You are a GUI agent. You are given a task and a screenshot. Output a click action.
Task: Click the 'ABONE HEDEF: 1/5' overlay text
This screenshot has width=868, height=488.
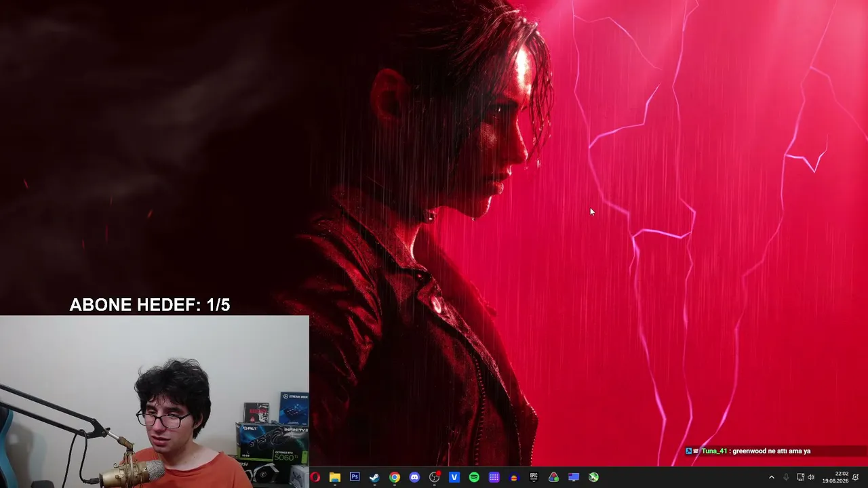[150, 305]
